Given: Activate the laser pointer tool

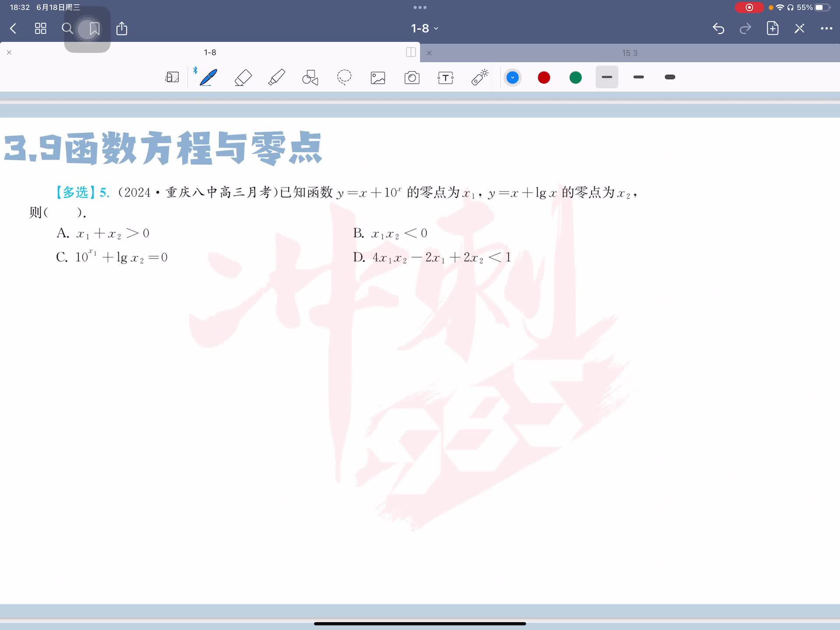Looking at the screenshot, I should point(479,77).
